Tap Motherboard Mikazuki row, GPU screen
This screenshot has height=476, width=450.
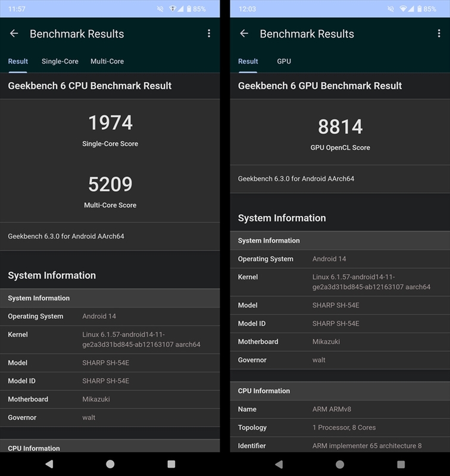point(340,342)
